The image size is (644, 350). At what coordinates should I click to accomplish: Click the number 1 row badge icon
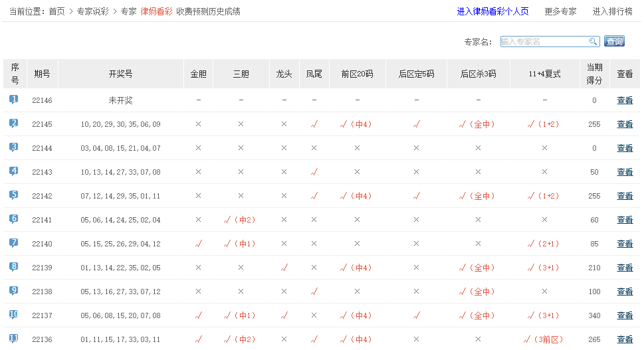[x=14, y=100]
